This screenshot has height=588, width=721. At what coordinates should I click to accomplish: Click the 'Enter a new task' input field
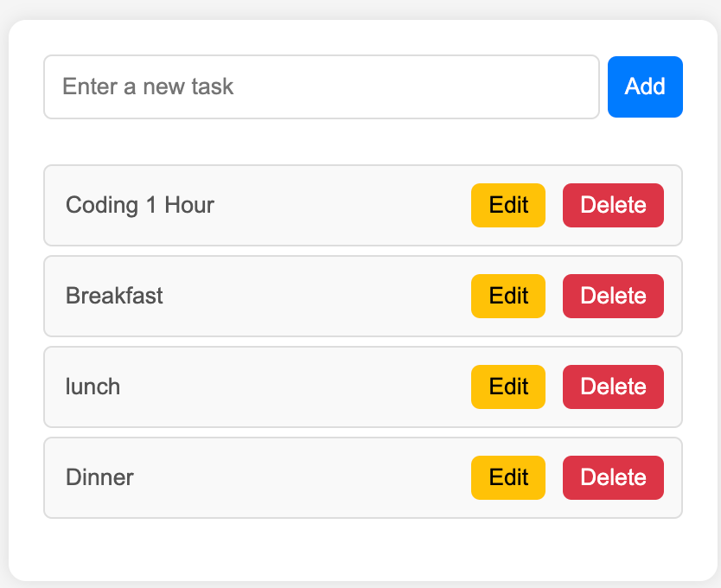[x=322, y=87]
